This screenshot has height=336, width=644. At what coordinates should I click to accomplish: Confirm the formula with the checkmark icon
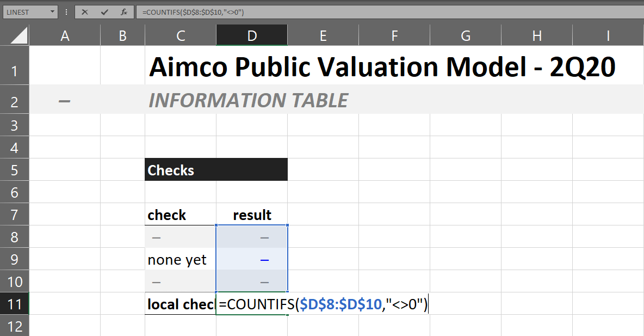click(x=104, y=13)
